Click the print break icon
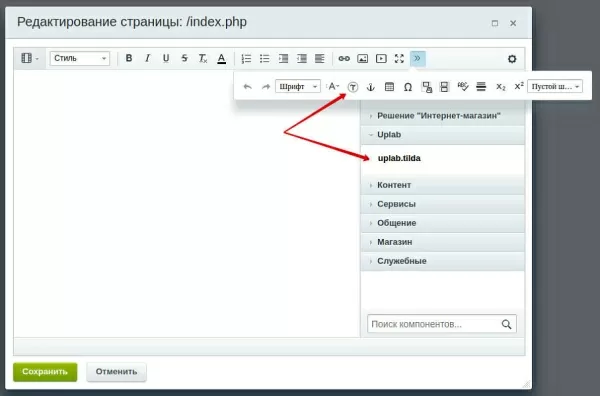The height and width of the screenshot is (396, 600). (x=426, y=87)
